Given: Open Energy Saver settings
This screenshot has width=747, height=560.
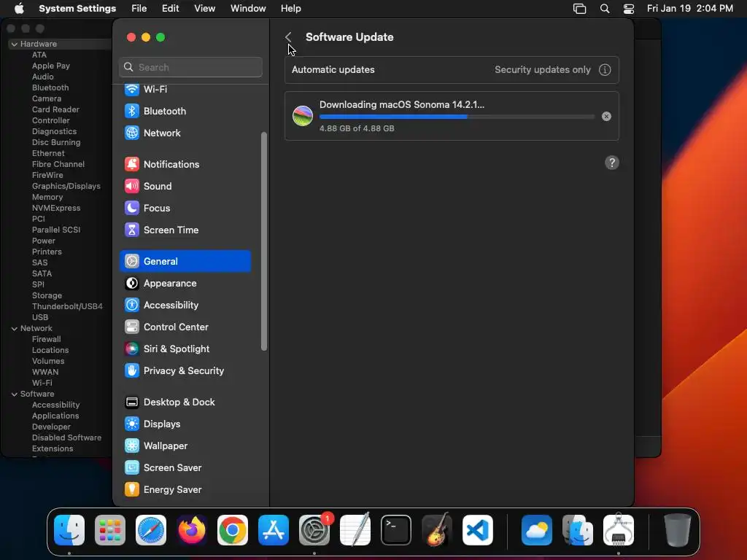Looking at the screenshot, I should pos(185,490).
